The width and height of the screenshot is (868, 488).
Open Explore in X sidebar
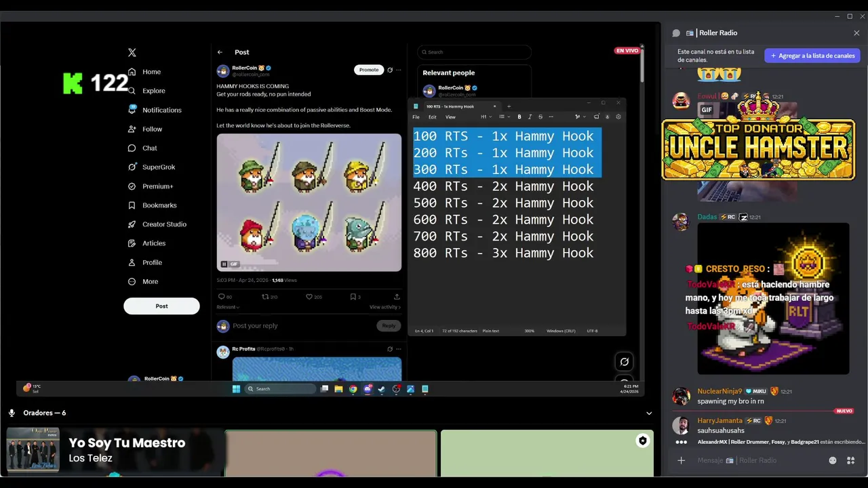point(146,91)
